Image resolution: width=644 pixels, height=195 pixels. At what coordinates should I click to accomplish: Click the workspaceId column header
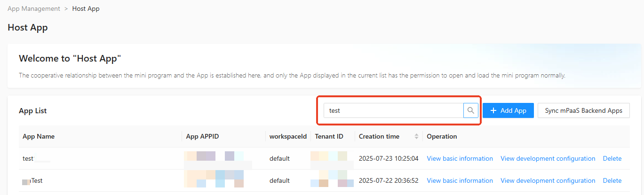pyautogui.click(x=288, y=136)
